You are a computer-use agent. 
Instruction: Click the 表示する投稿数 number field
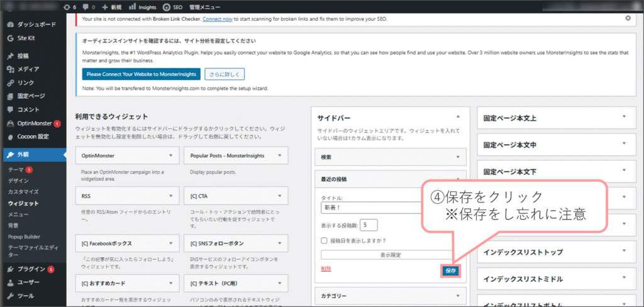pos(368,225)
